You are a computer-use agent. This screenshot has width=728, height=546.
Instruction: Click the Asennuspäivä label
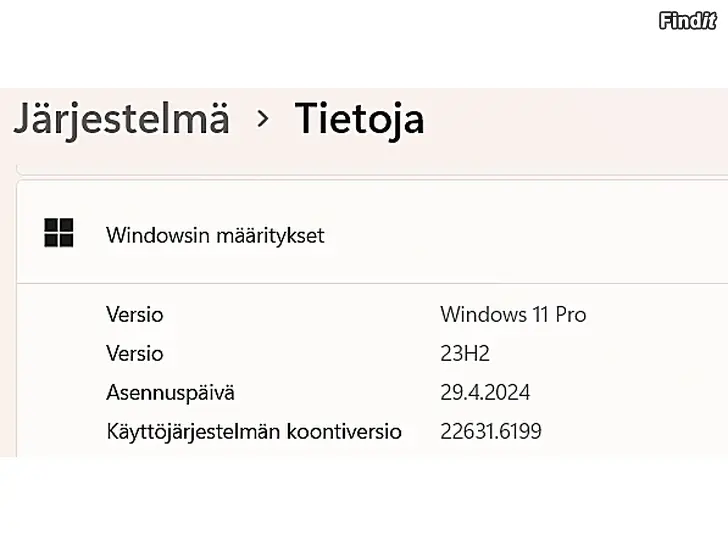pos(170,392)
